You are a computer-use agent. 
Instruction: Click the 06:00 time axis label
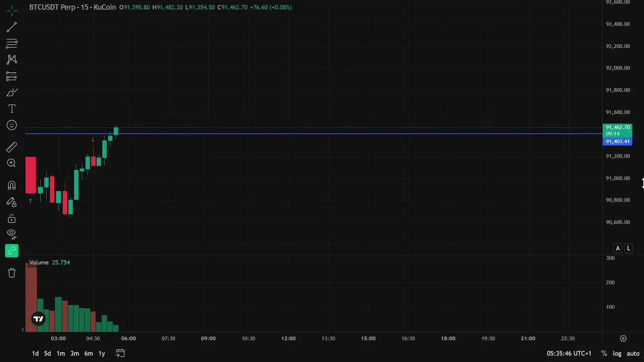tap(128, 338)
